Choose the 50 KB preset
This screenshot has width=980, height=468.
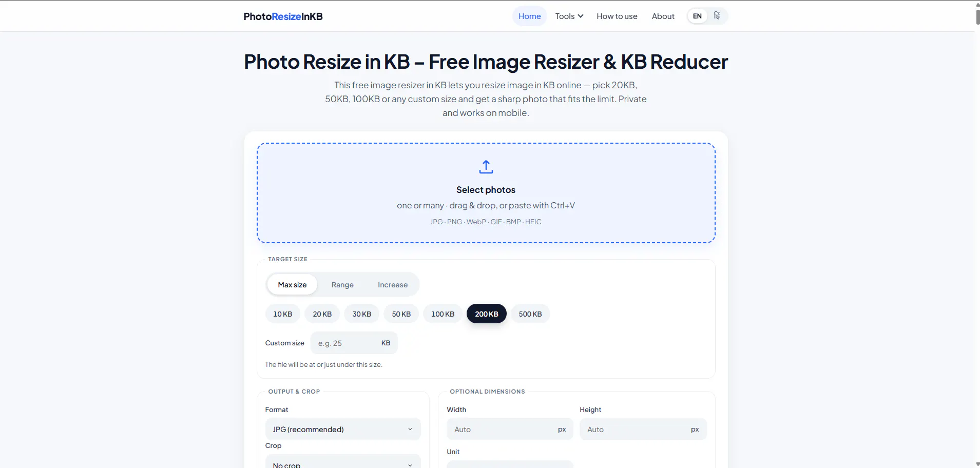pyautogui.click(x=401, y=314)
